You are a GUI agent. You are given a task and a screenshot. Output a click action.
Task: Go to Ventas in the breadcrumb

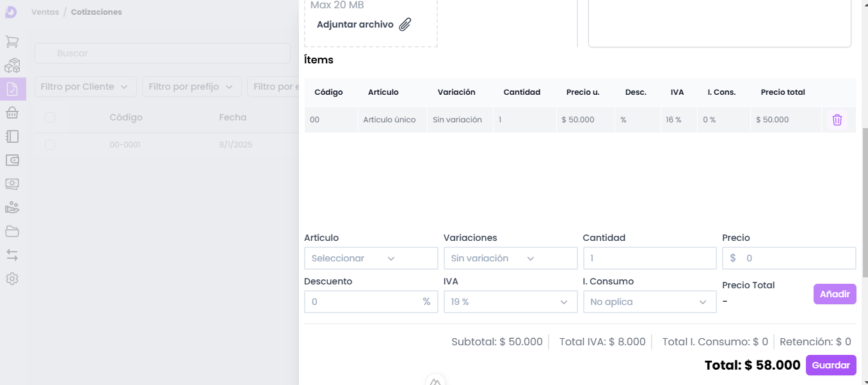click(45, 12)
